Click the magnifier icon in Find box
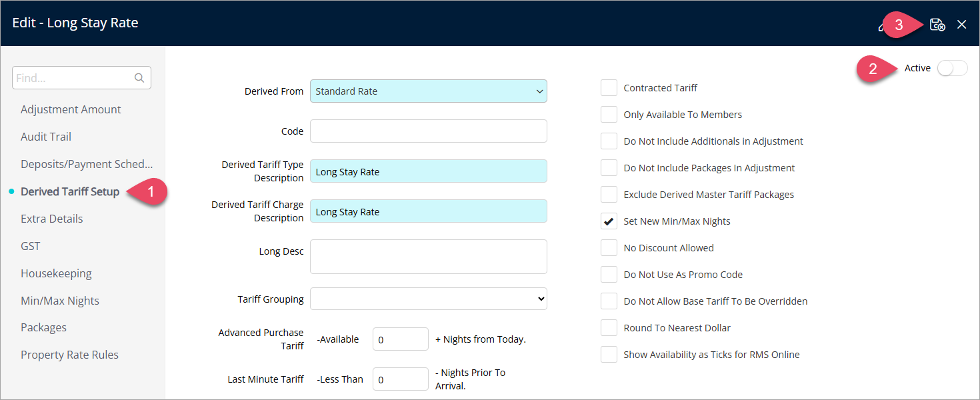This screenshot has height=400, width=980. pyautogui.click(x=139, y=78)
